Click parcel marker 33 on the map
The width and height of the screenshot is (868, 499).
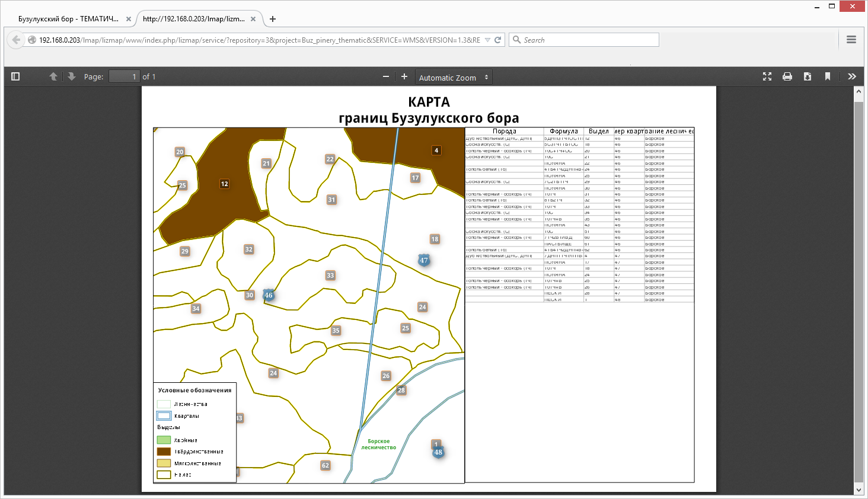[330, 275]
